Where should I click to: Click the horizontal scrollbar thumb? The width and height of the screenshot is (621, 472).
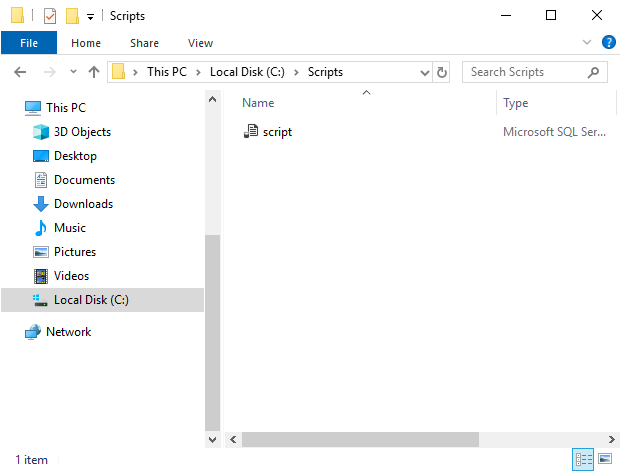tap(360, 440)
